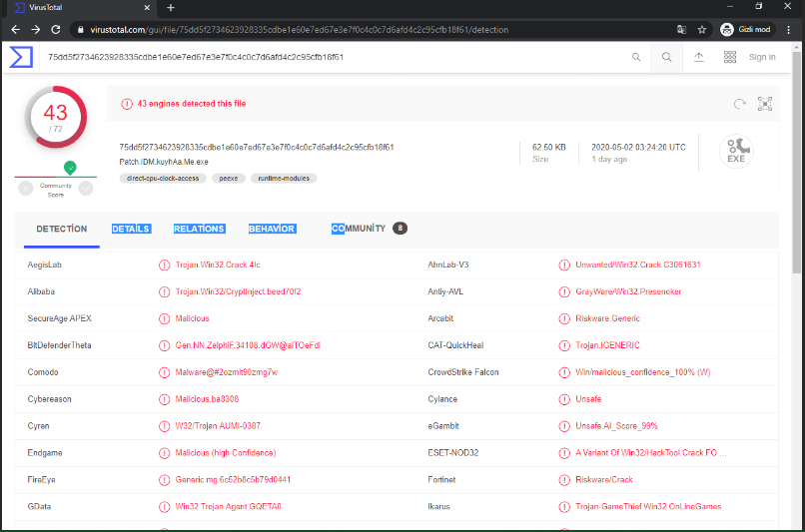Click the Arcabit alert icon
The image size is (805, 532).
pyautogui.click(x=564, y=318)
